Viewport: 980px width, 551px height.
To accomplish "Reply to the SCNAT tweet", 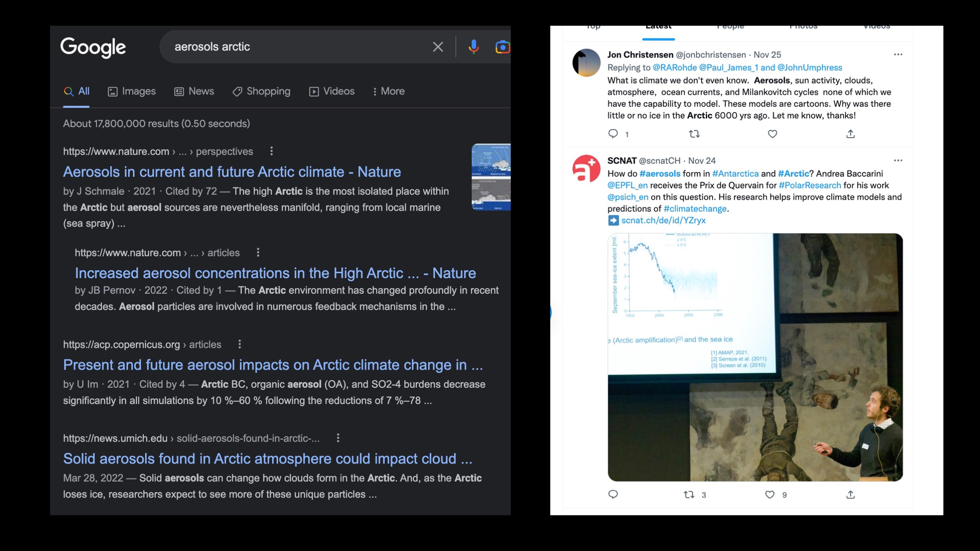I will [x=613, y=494].
